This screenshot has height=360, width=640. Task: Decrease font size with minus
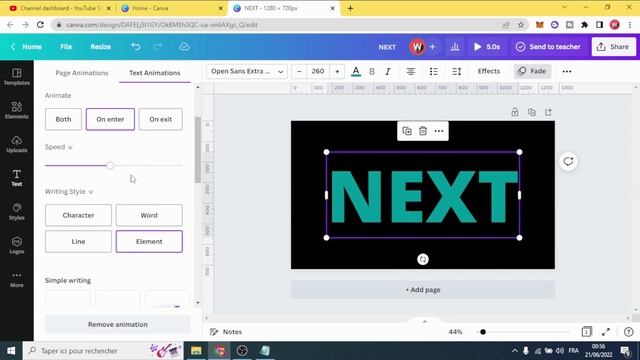(x=299, y=71)
